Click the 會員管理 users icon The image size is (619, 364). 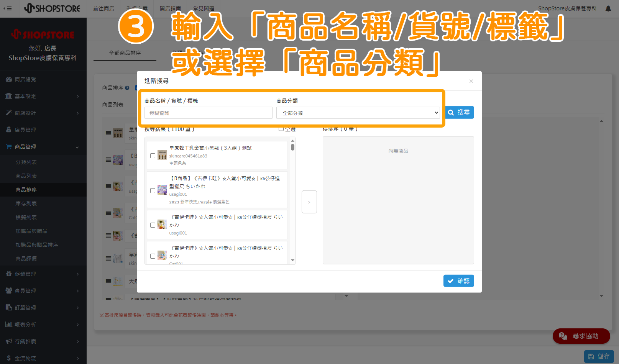(x=8, y=291)
